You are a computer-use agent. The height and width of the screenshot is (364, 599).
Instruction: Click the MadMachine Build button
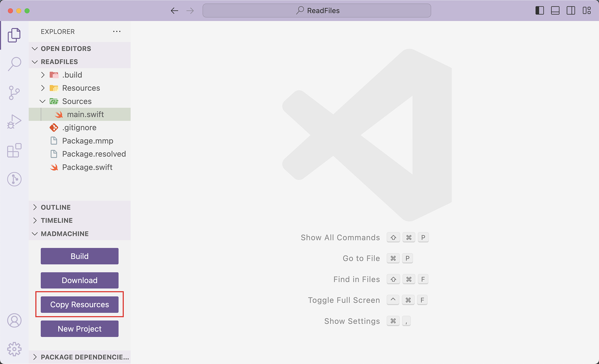80,256
